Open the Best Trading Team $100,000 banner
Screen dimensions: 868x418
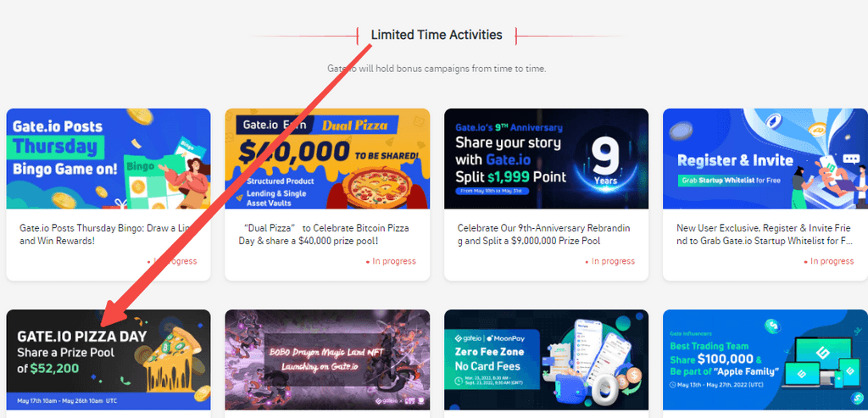coord(765,359)
